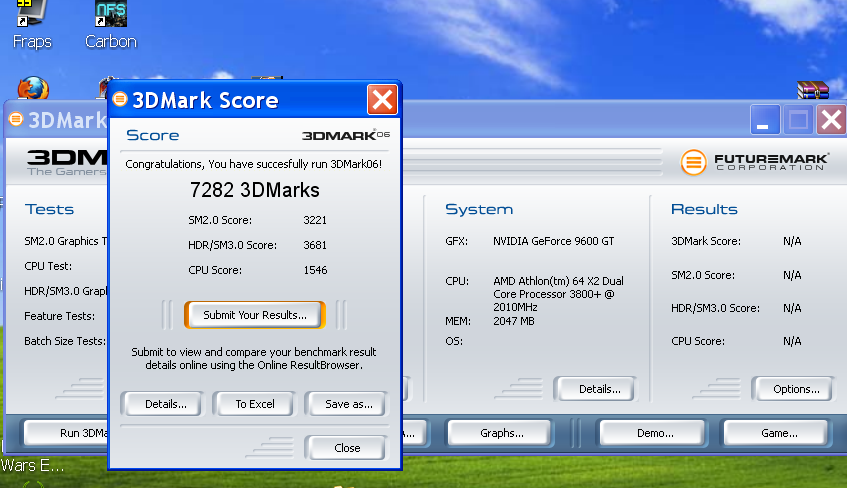Export the score To Excel
This screenshot has height=488, width=847.
pos(255,404)
